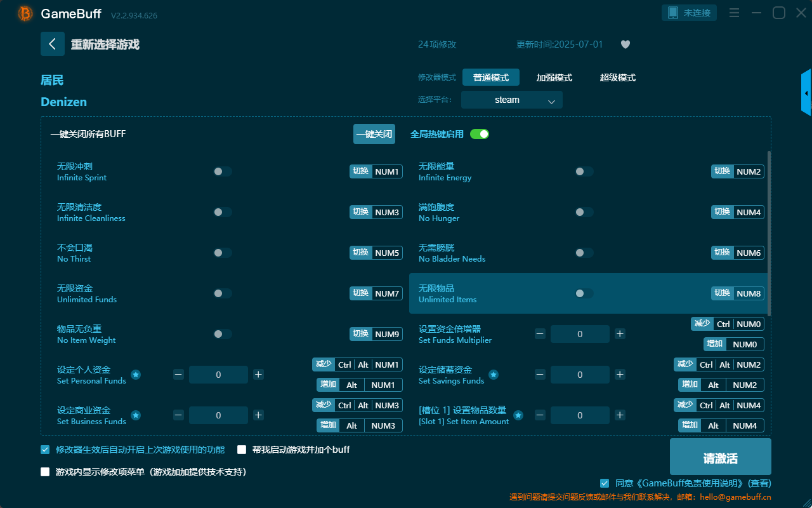812x508 pixels.
Task: Switch to the 超级模式 tab
Action: click(617, 77)
